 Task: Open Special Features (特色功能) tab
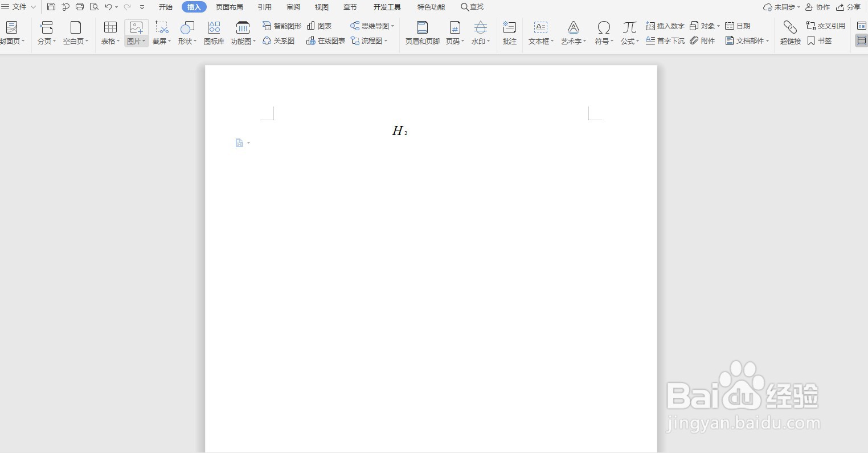[431, 7]
